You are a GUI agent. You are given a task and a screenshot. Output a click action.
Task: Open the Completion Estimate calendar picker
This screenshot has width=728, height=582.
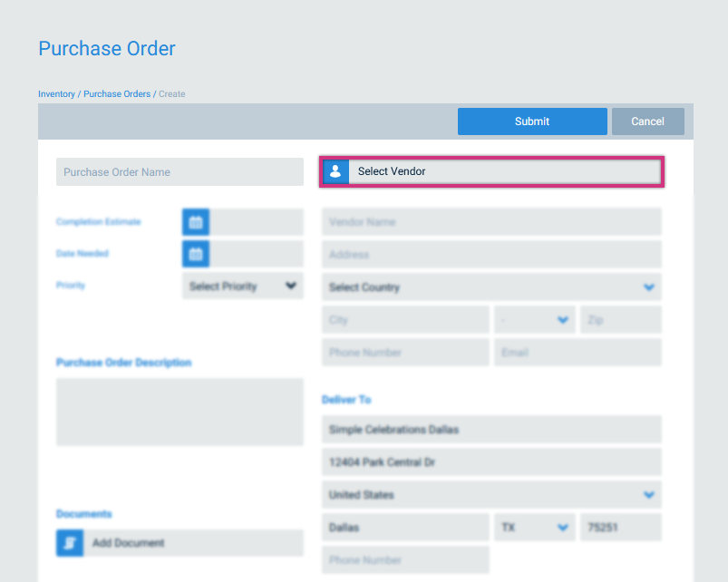pyautogui.click(x=195, y=221)
